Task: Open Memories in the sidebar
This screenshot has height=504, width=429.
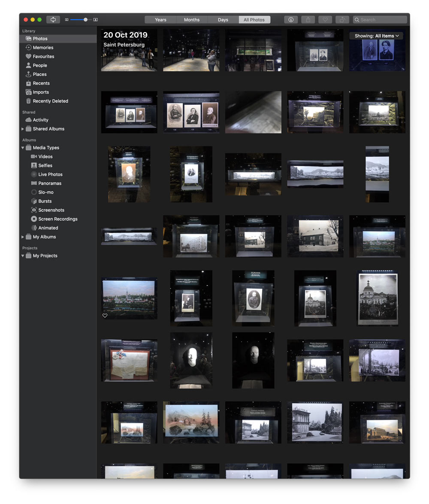Action: tap(43, 48)
